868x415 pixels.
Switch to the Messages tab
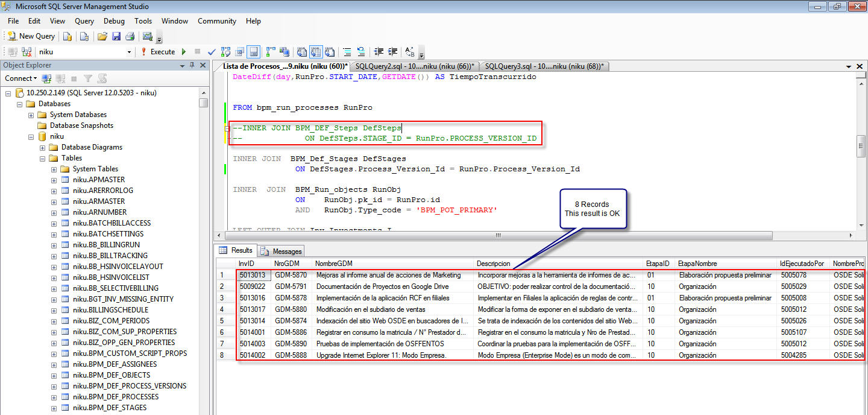(x=281, y=251)
